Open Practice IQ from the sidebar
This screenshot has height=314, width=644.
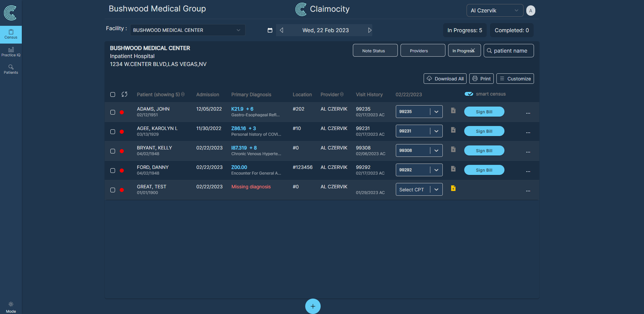click(11, 52)
